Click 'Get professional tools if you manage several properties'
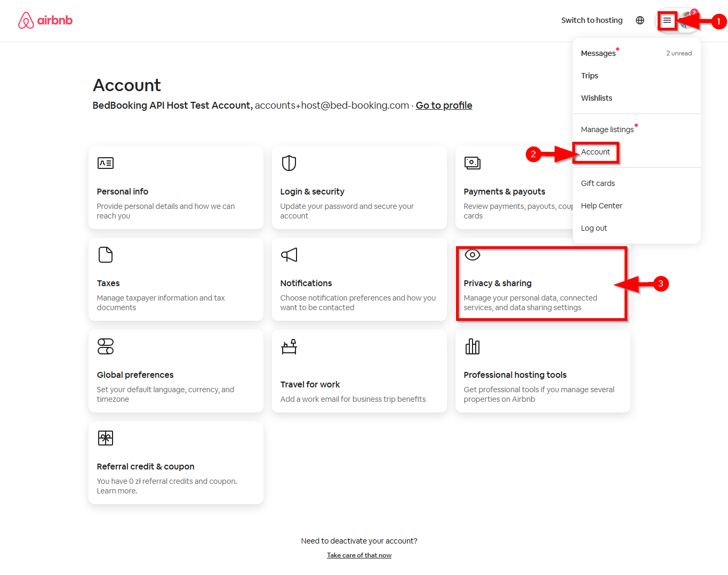 (x=539, y=394)
